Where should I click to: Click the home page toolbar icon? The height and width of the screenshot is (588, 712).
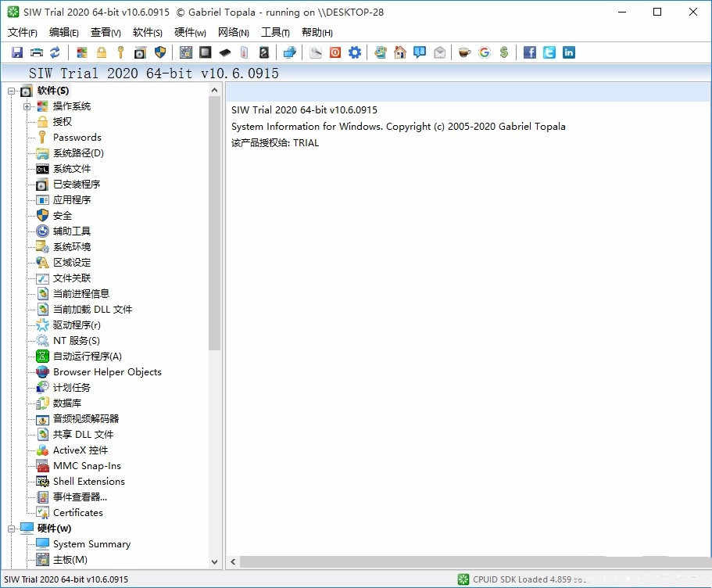tap(400, 52)
